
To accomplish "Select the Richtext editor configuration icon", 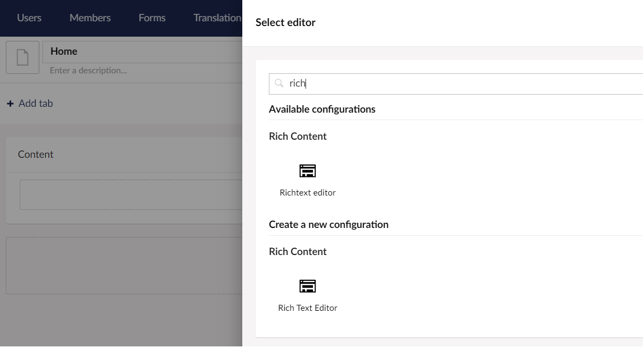I will [307, 171].
